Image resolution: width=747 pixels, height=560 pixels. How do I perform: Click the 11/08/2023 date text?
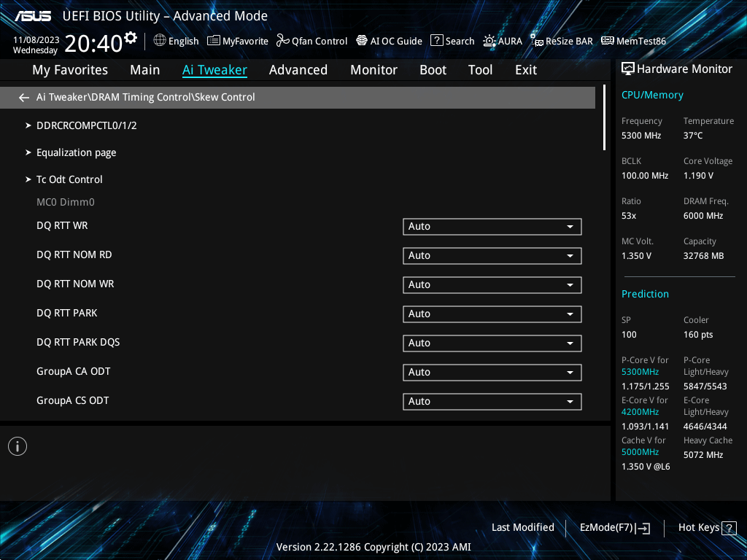[36, 40]
